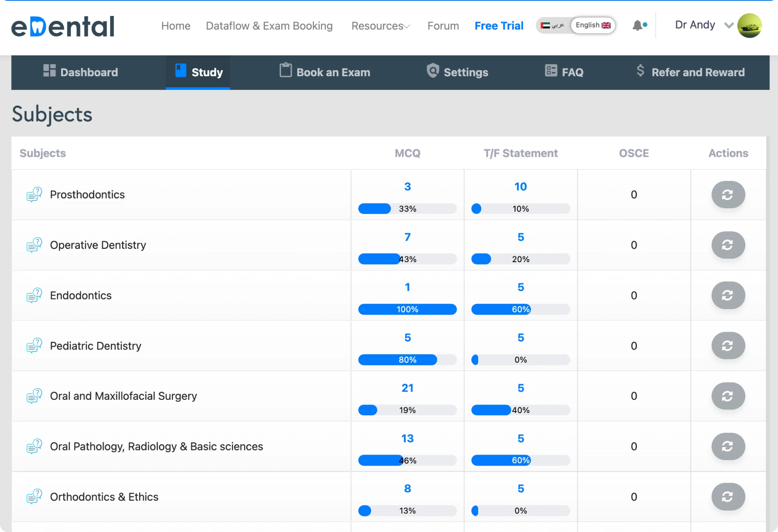Open the Operative Dentistry subject
The width and height of the screenshot is (778, 532).
[x=98, y=245]
